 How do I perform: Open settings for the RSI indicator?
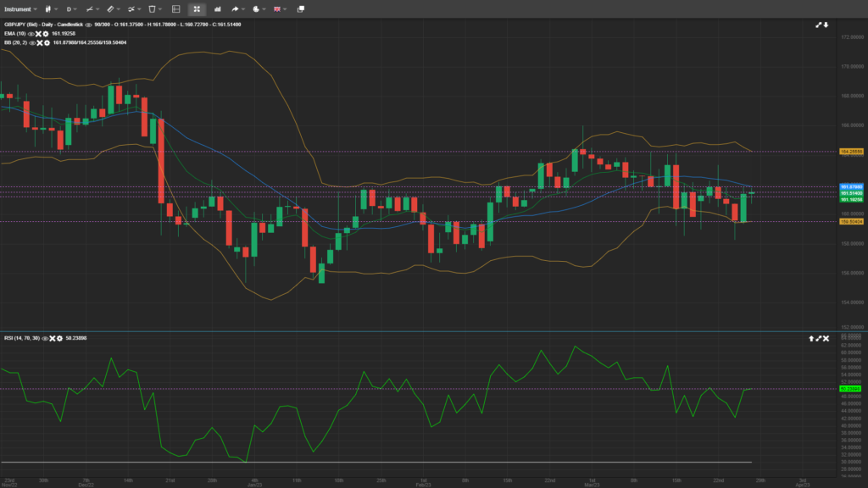[x=59, y=338]
